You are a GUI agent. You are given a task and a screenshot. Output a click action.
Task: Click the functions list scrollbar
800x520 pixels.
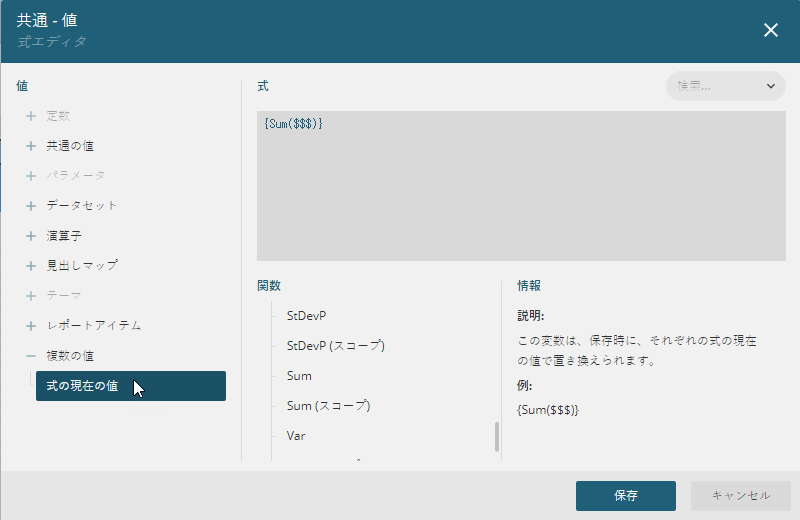tap(496, 436)
